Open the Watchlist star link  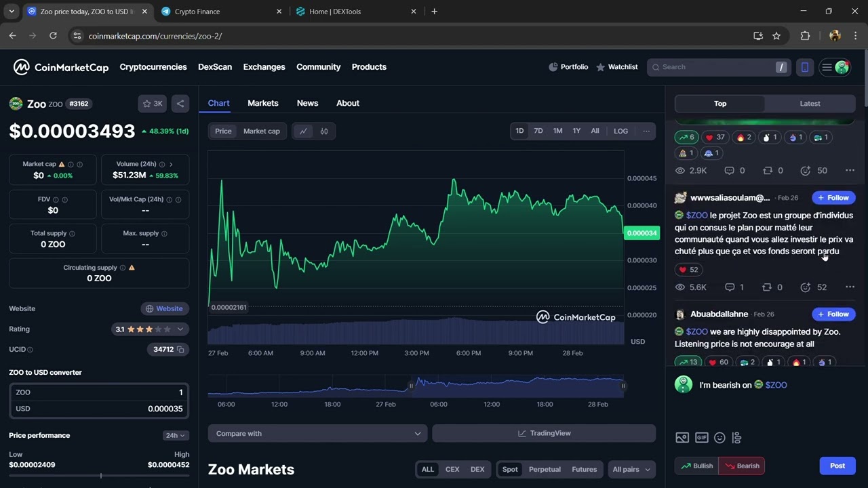[x=616, y=67]
